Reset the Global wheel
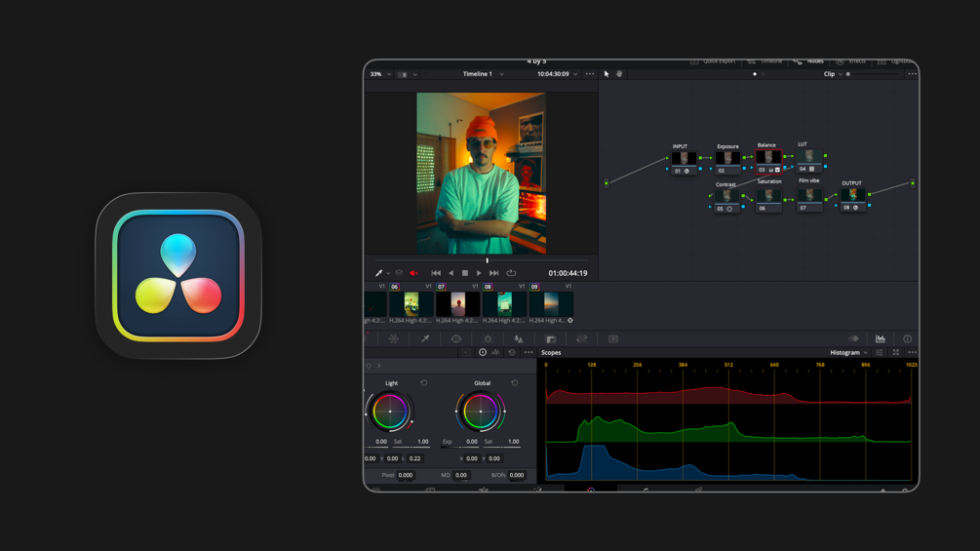980x551 pixels. [514, 383]
